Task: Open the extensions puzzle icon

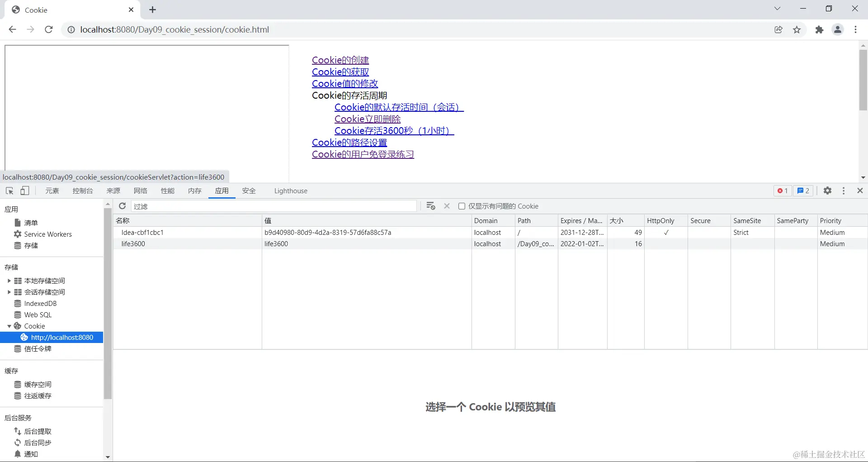Action: pos(819,29)
